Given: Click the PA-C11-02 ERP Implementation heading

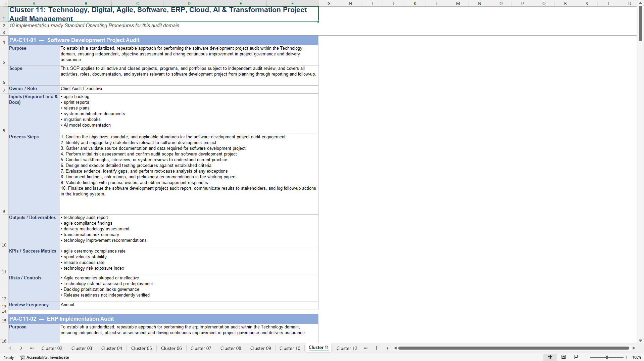Looking at the screenshot, I should coord(163,319).
